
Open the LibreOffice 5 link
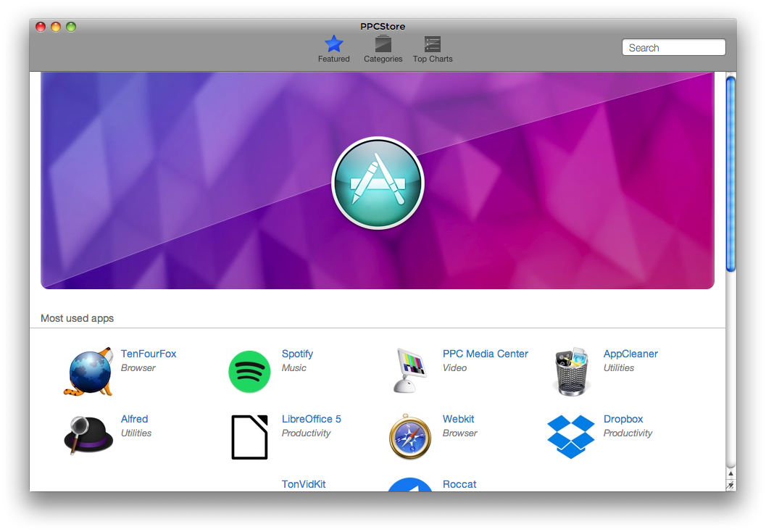311,419
